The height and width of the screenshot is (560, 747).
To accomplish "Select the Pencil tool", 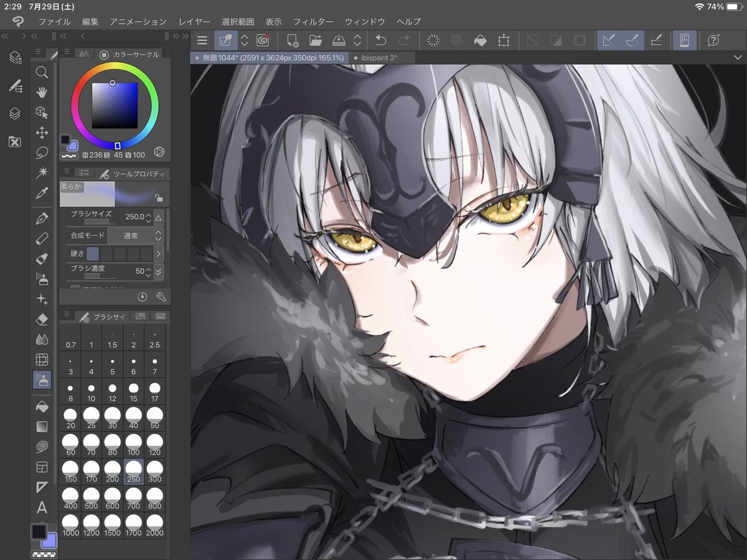I will tap(42, 238).
